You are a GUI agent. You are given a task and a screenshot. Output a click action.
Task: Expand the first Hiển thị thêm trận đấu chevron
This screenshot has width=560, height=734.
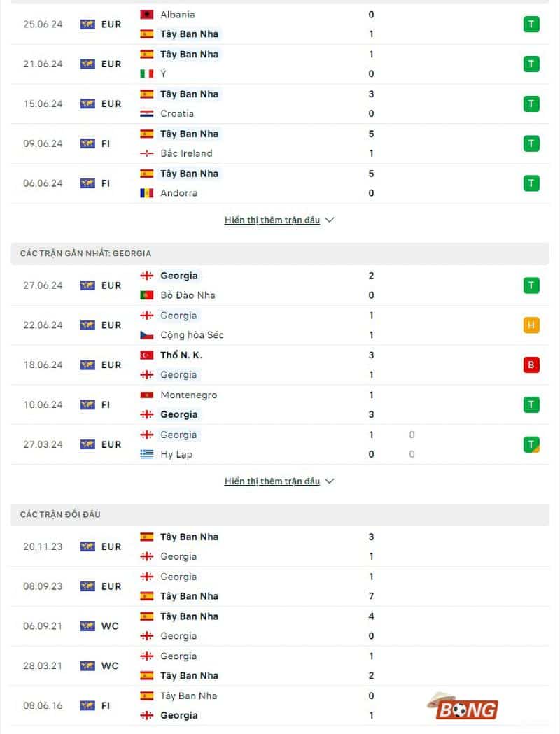point(329,220)
